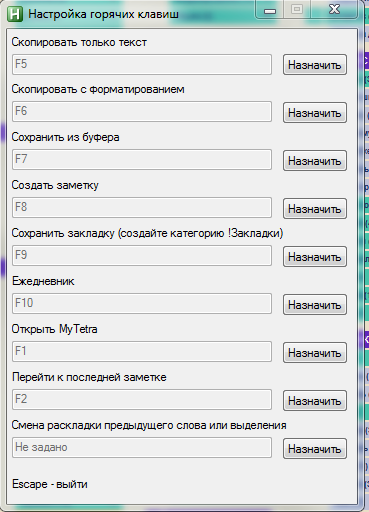369x512 pixels.
Task: Assign hotkey for Скопировать только текст
Action: [x=315, y=65]
